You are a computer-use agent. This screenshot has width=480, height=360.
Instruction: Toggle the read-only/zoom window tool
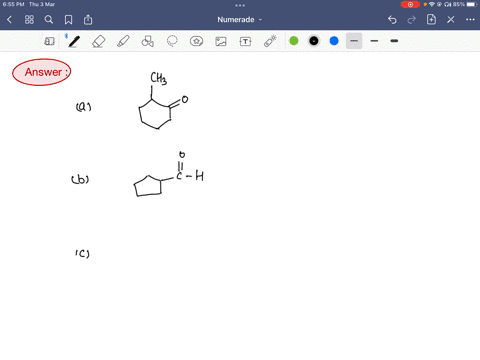pyautogui.click(x=49, y=41)
